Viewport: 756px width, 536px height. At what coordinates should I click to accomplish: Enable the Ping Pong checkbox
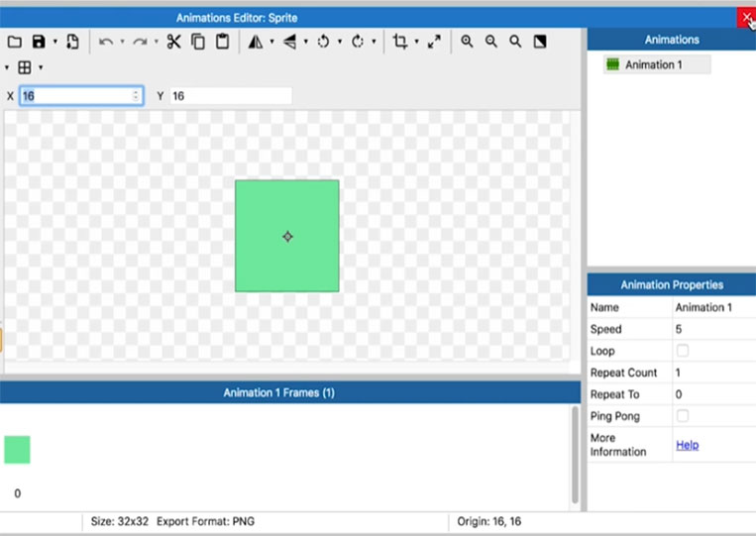pyautogui.click(x=683, y=415)
